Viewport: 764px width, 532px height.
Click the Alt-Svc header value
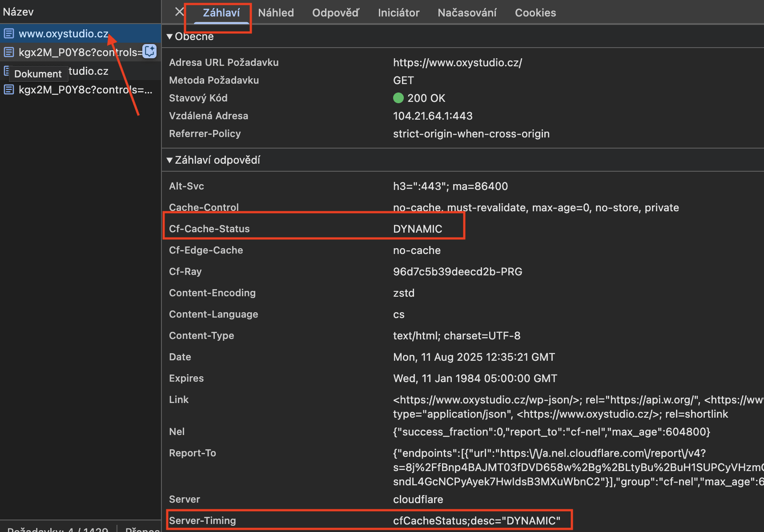coord(450,186)
